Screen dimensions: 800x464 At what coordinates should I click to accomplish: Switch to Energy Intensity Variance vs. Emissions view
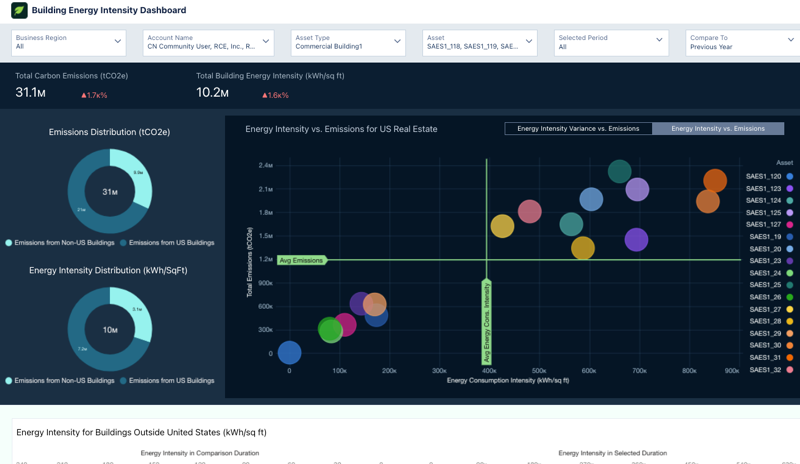point(578,129)
